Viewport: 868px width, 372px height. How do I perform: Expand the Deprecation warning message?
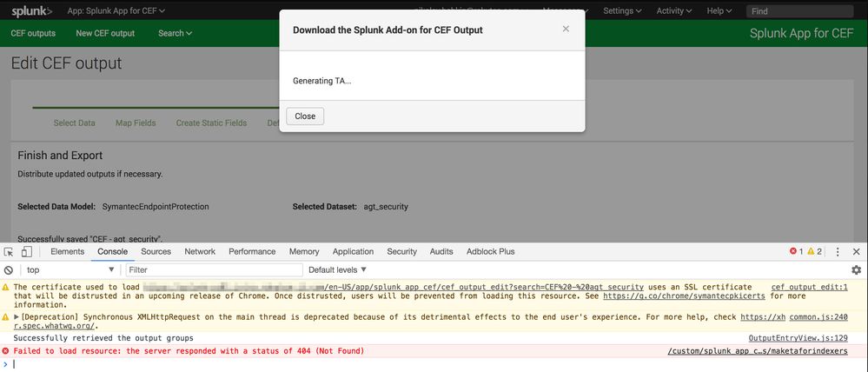[x=17, y=317]
